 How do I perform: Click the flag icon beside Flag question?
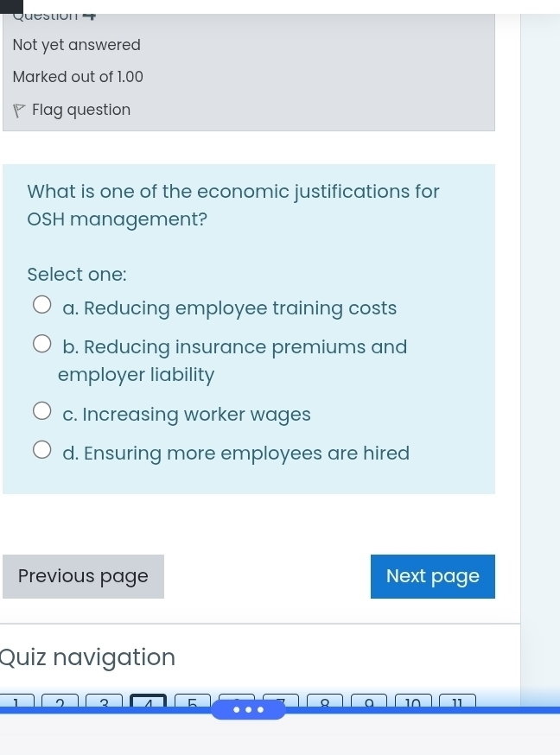coord(19,111)
